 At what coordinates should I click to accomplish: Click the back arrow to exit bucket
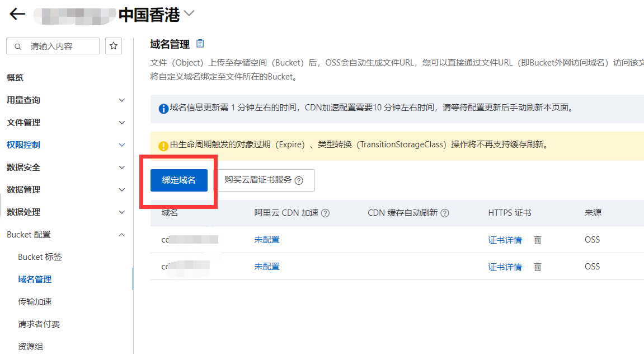pos(17,13)
